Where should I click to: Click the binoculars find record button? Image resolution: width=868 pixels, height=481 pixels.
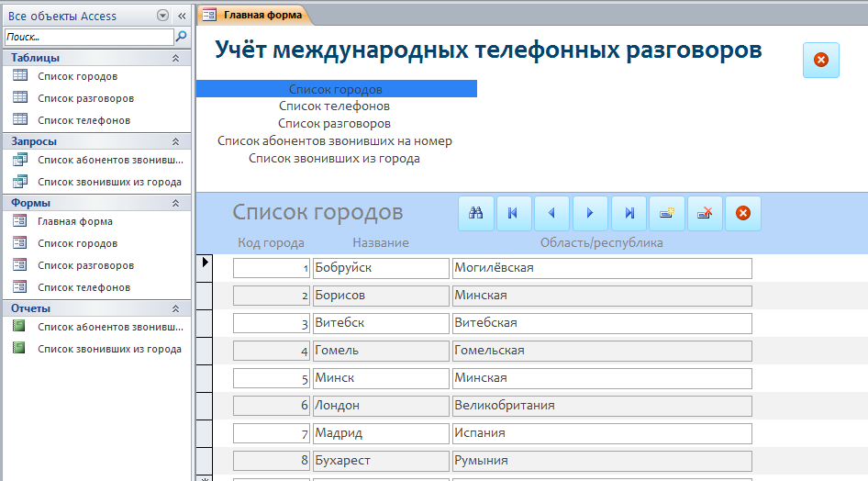click(x=476, y=213)
